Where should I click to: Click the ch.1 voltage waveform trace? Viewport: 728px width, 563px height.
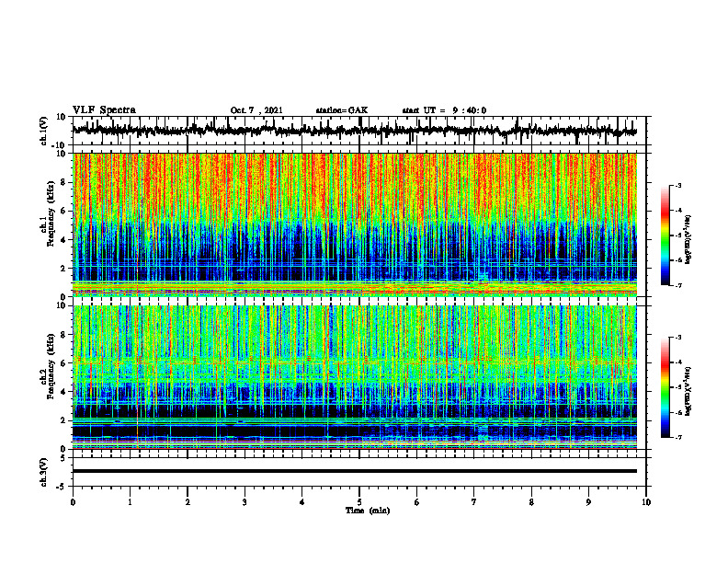click(354, 130)
